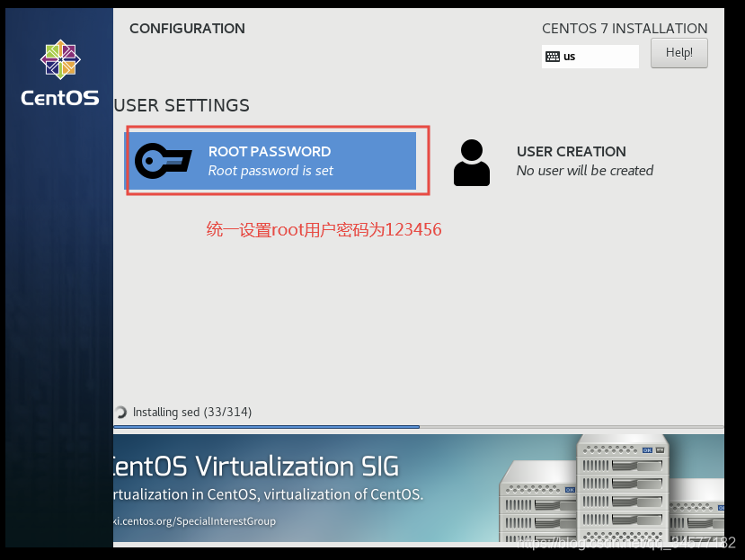Click the installation progress bar
This screenshot has width=745, height=560.
[419, 427]
